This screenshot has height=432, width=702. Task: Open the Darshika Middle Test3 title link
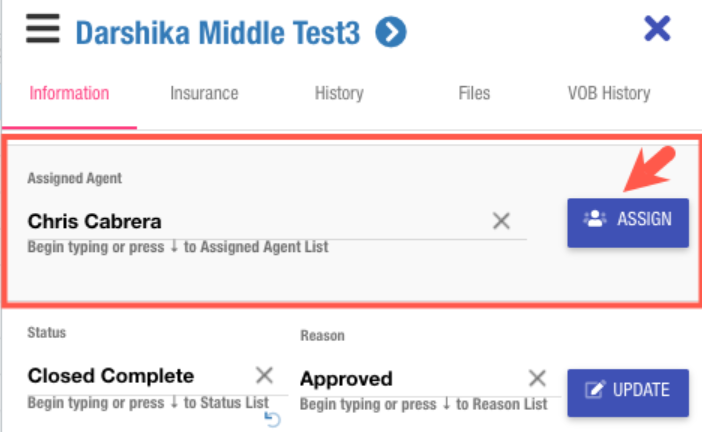(x=217, y=33)
